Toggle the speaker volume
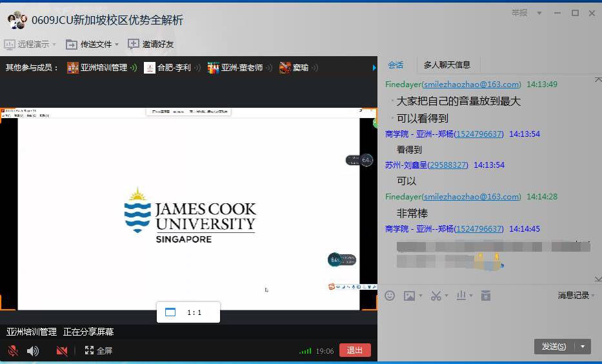 click(x=33, y=350)
